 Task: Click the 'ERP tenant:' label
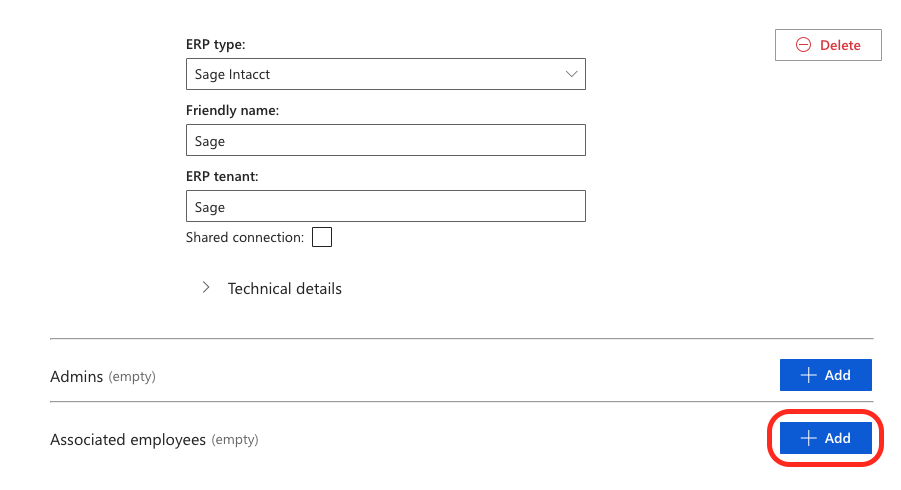point(222,176)
